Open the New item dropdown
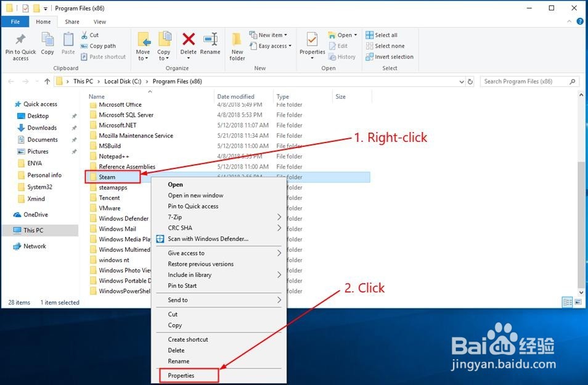This screenshot has height=385, width=588. pyautogui.click(x=269, y=35)
